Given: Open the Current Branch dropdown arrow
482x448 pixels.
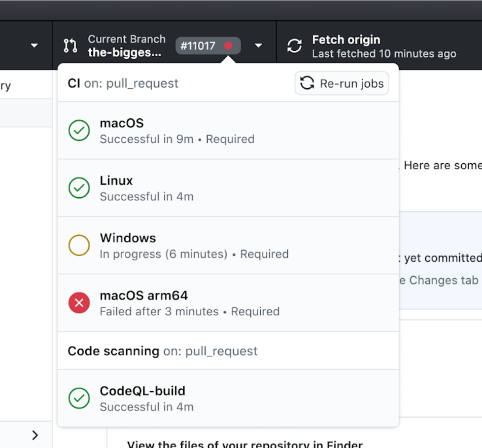Looking at the screenshot, I should click(x=259, y=46).
